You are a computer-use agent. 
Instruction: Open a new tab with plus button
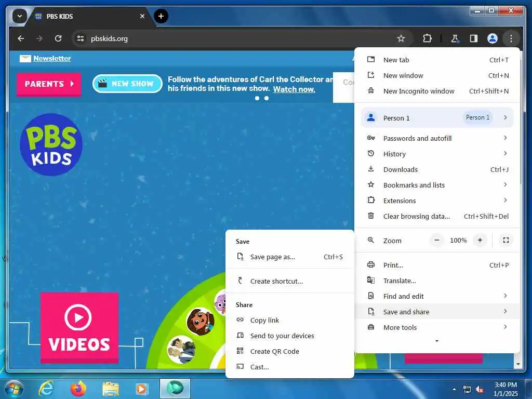tap(161, 16)
